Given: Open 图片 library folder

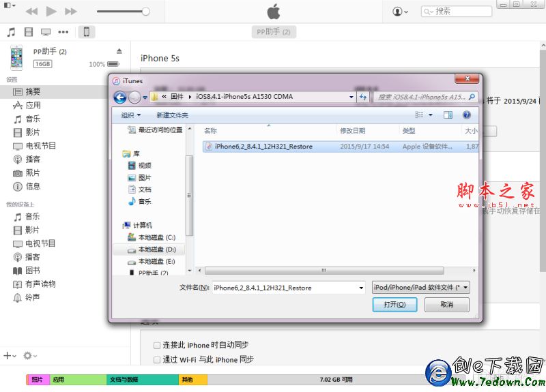Looking at the screenshot, I should point(140,178).
